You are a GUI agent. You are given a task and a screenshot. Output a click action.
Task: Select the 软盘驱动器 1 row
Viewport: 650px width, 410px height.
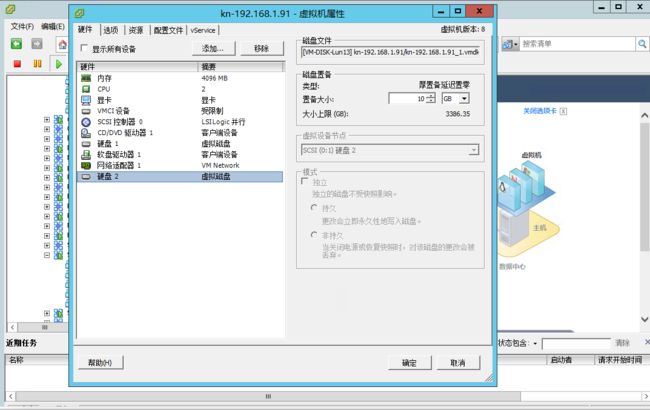pyautogui.click(x=180, y=154)
